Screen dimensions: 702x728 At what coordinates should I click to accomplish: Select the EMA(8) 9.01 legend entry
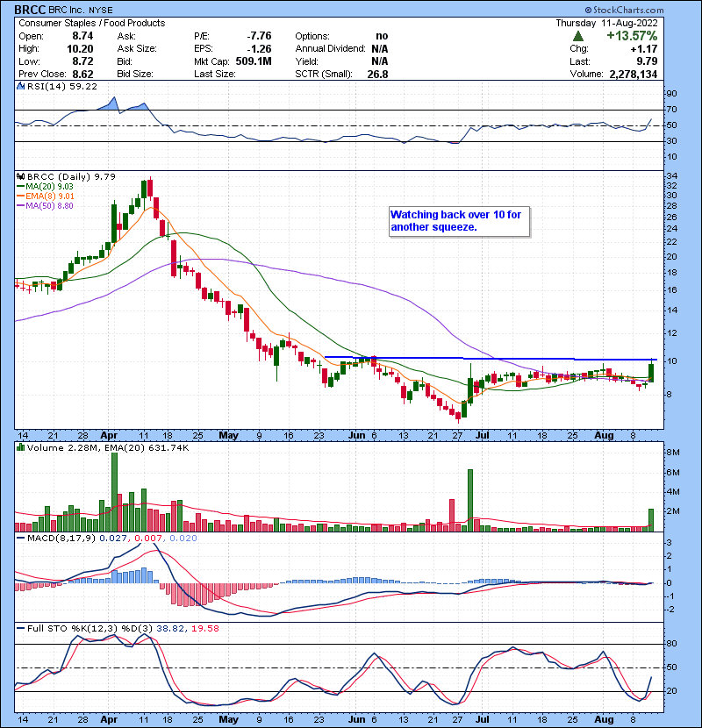45,196
